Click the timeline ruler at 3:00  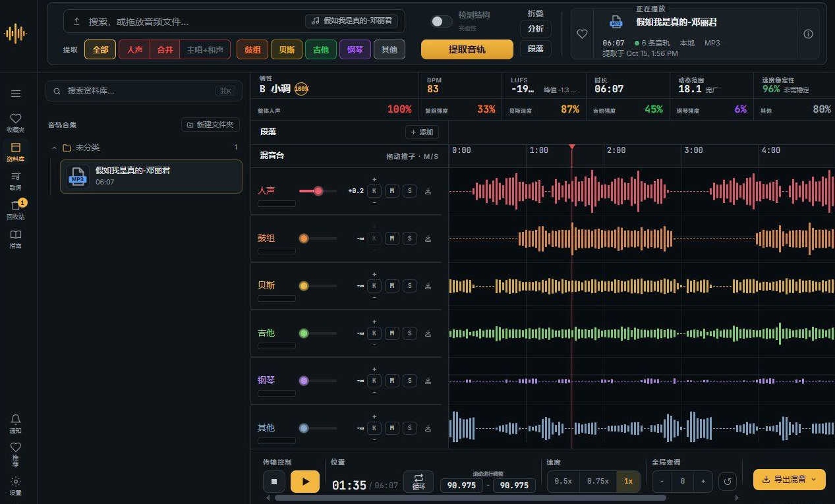693,150
